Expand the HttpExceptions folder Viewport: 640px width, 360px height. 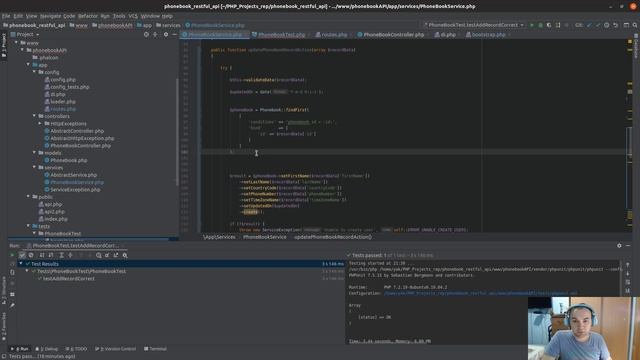(x=40, y=123)
